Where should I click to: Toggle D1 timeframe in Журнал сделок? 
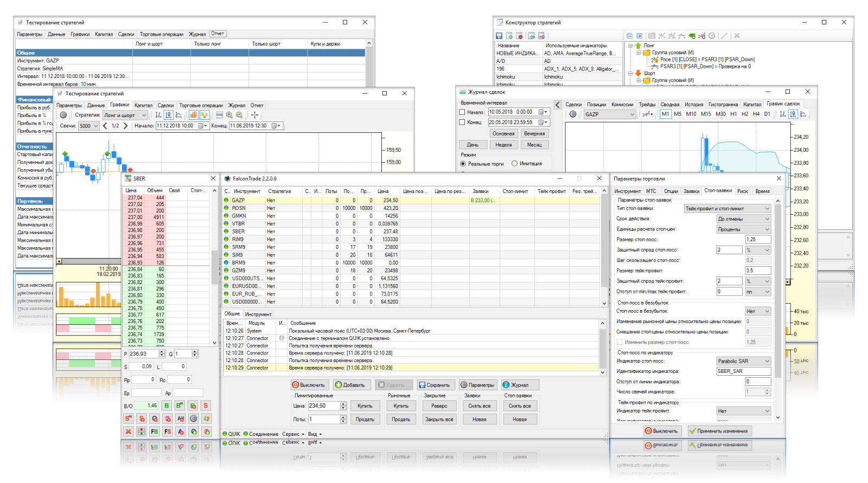(767, 114)
